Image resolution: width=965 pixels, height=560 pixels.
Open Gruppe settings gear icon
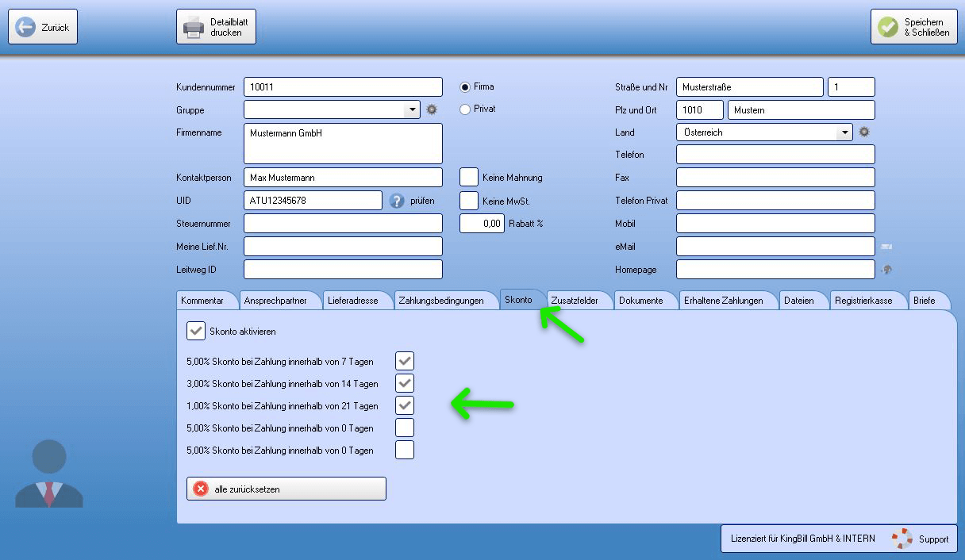(432, 109)
